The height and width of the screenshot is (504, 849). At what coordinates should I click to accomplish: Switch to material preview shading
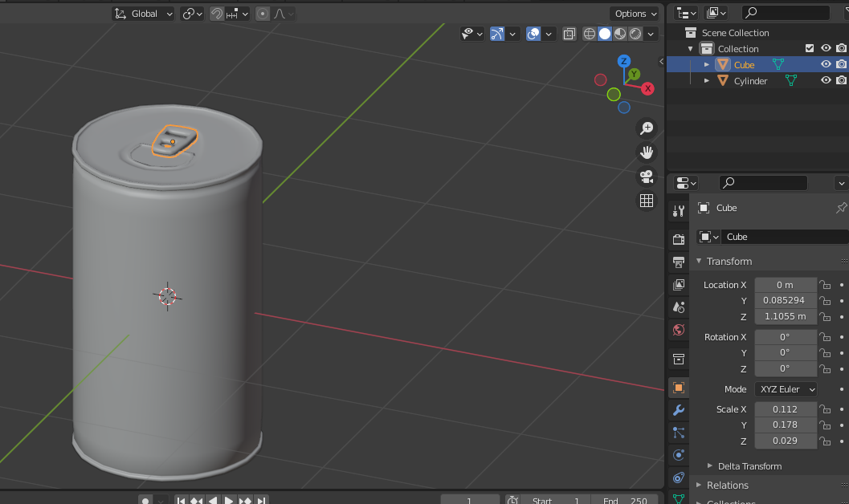click(x=620, y=34)
